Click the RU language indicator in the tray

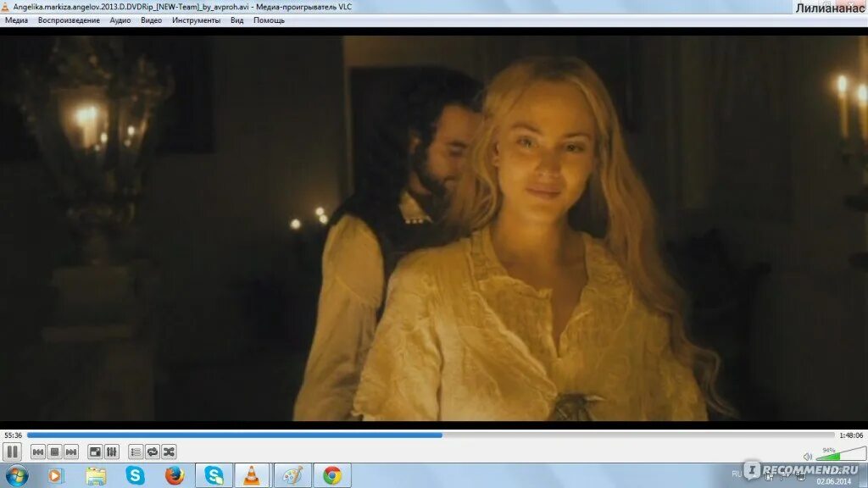pyautogui.click(x=737, y=474)
